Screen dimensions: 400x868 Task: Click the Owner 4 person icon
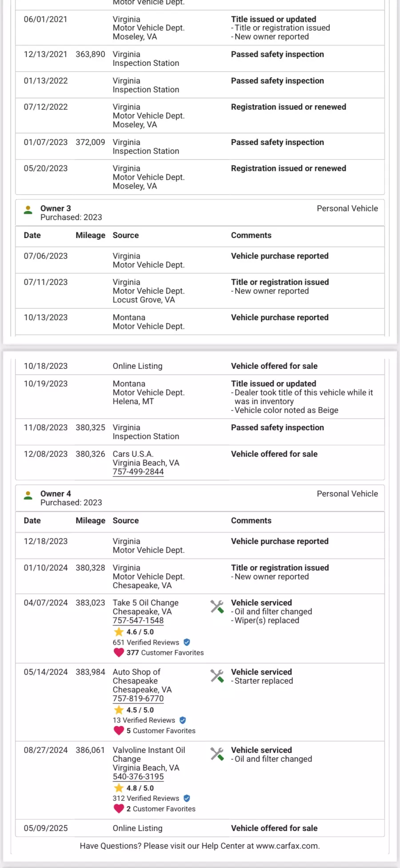28,495
